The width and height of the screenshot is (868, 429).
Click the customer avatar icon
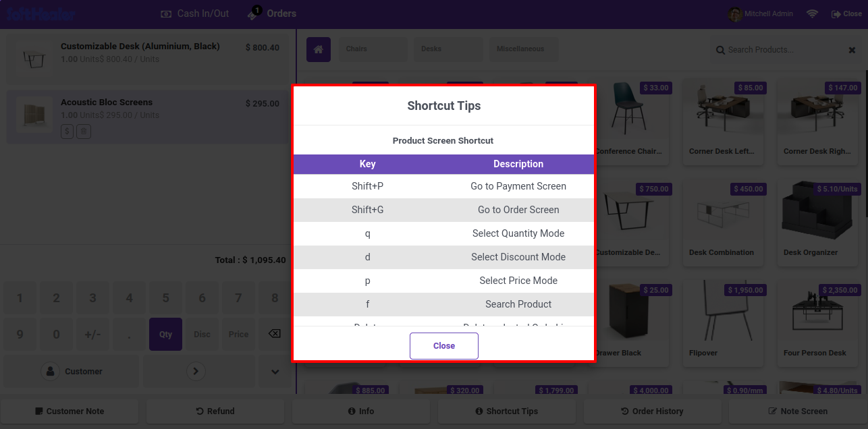click(x=50, y=371)
